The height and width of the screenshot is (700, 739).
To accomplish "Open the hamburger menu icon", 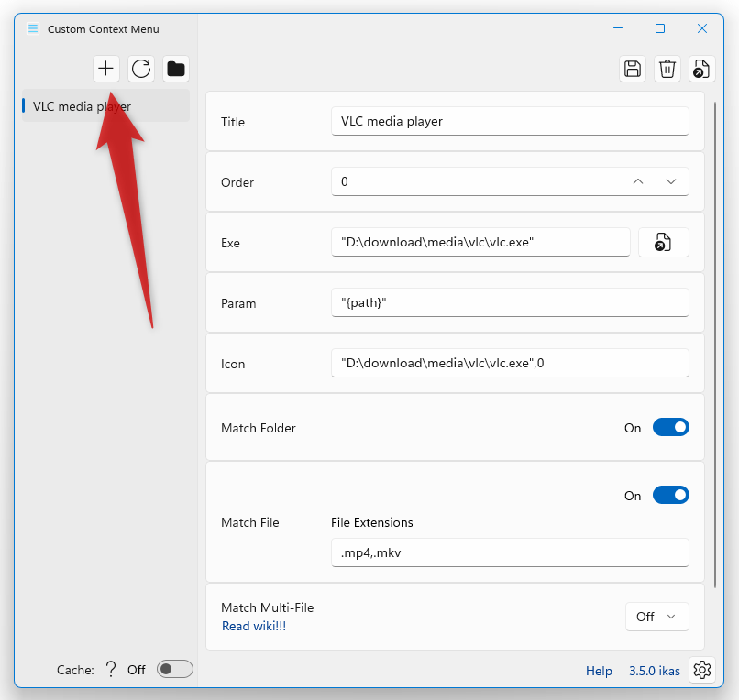I will coord(33,28).
